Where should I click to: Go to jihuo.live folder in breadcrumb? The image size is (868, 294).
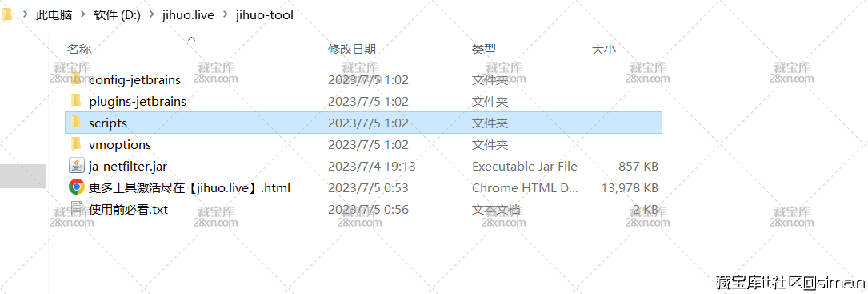pos(188,15)
